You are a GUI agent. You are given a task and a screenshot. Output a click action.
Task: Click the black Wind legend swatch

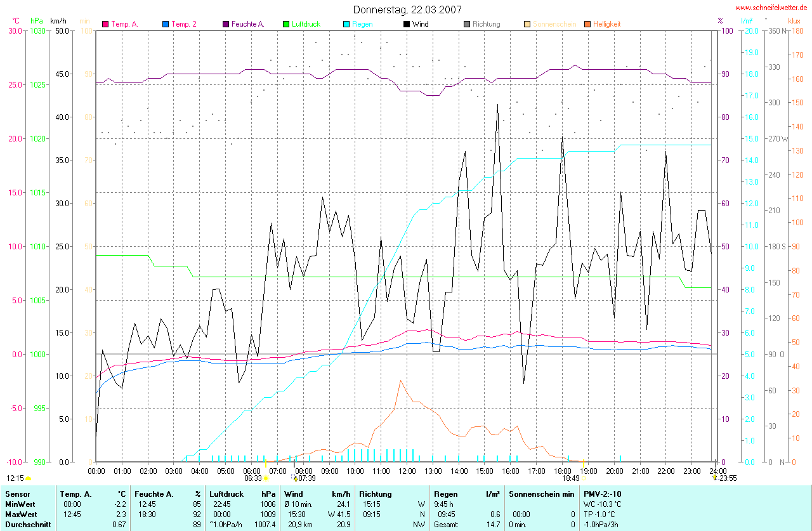406,24
